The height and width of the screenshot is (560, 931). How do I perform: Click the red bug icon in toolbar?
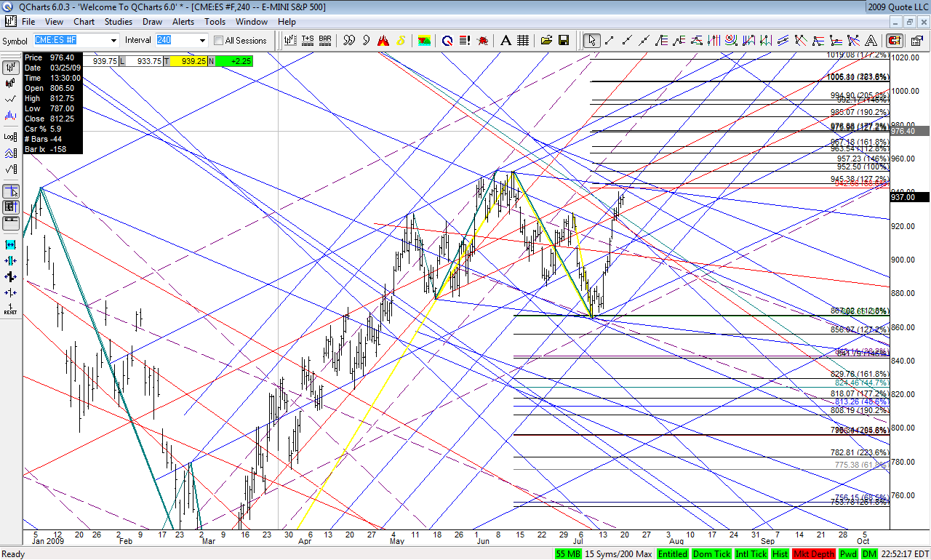482,41
